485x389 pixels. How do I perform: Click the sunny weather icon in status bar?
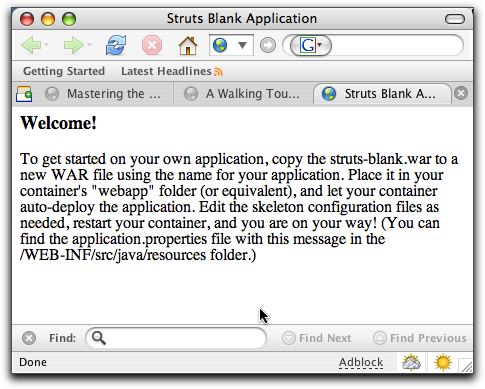coord(443,362)
